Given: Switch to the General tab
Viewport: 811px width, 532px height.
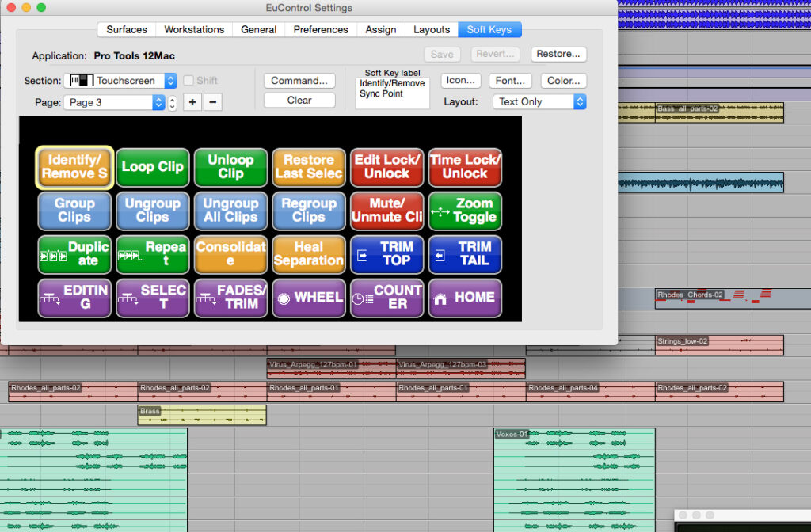Looking at the screenshot, I should click(x=259, y=30).
